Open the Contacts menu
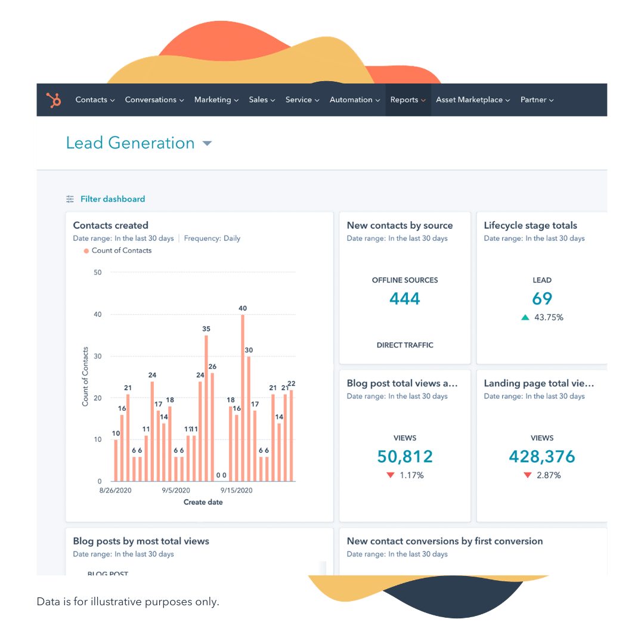The height and width of the screenshot is (644, 644). coord(95,100)
